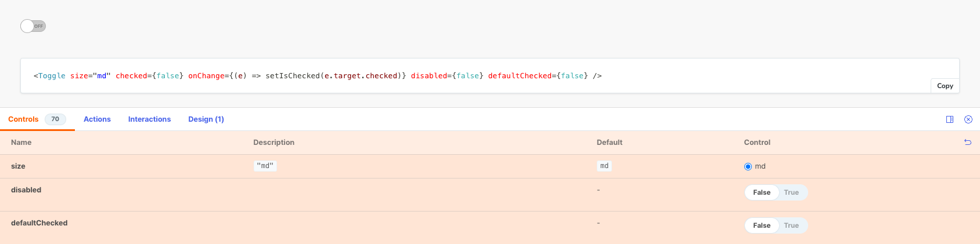Viewport: 980px width, 244px height.
Task: Hide the addons panel
Action: [x=968, y=119]
